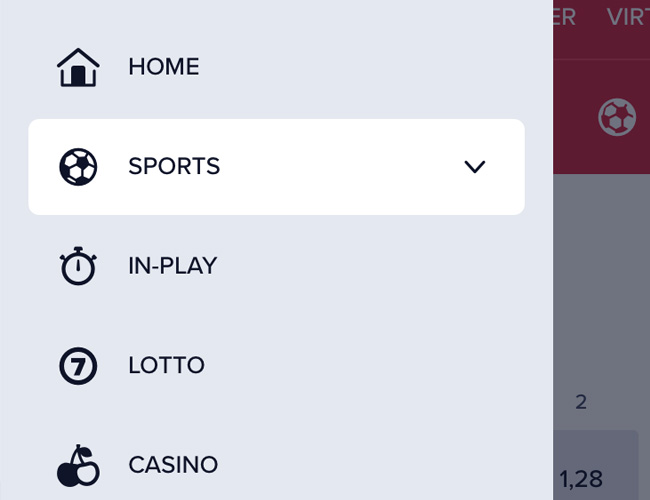Click the soccer ball icon in maroon header
The width and height of the screenshot is (650, 500).
(x=617, y=117)
